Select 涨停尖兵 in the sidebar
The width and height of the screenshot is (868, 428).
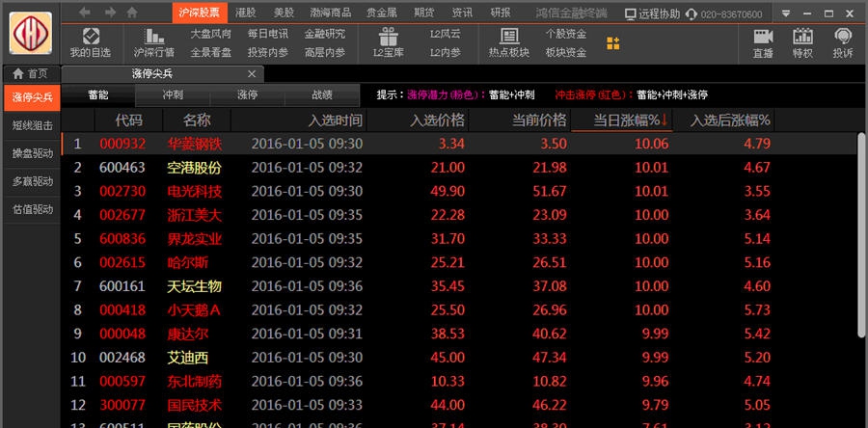[32, 97]
